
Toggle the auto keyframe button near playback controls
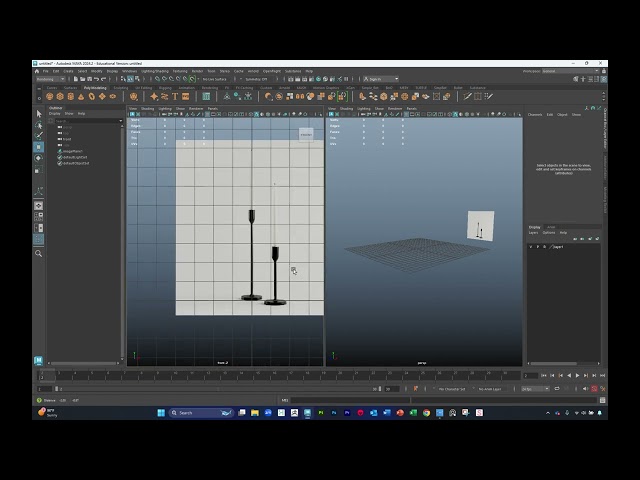(x=594, y=389)
